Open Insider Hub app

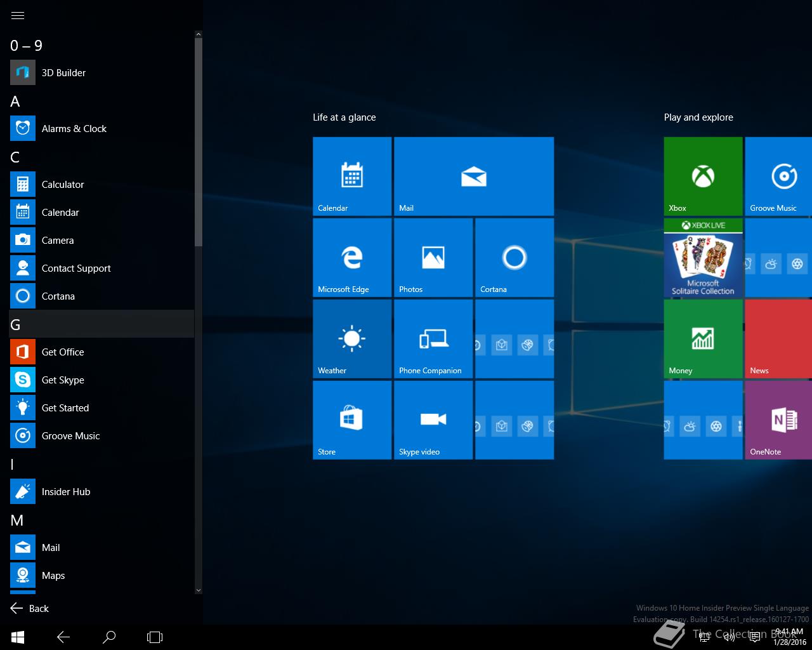click(101, 491)
